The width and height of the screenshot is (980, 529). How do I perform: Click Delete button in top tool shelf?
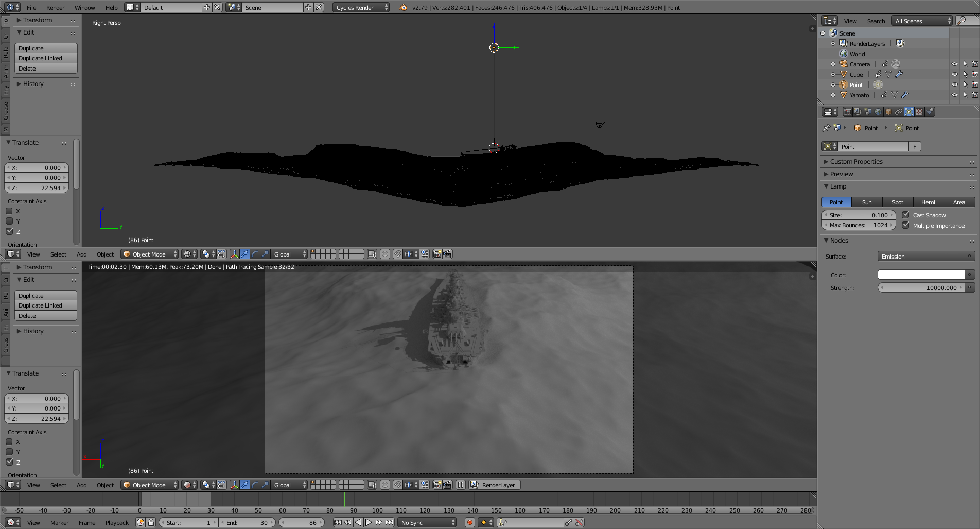click(x=46, y=69)
